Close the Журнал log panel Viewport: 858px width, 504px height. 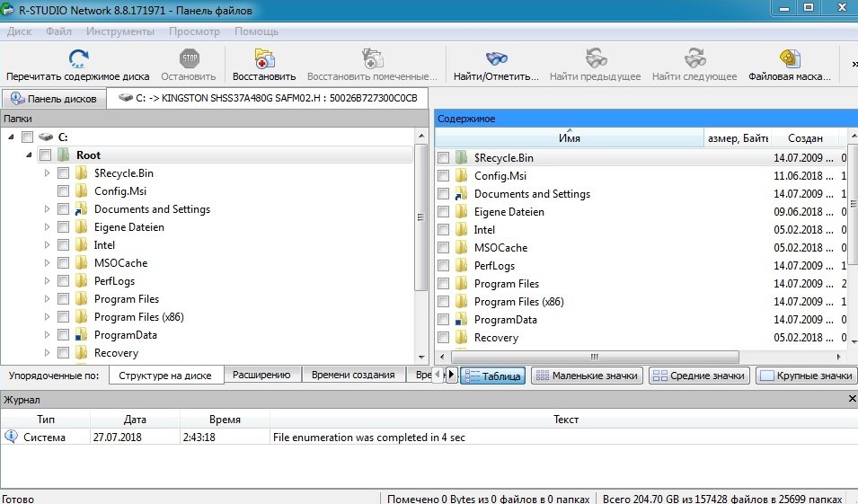coord(852,399)
